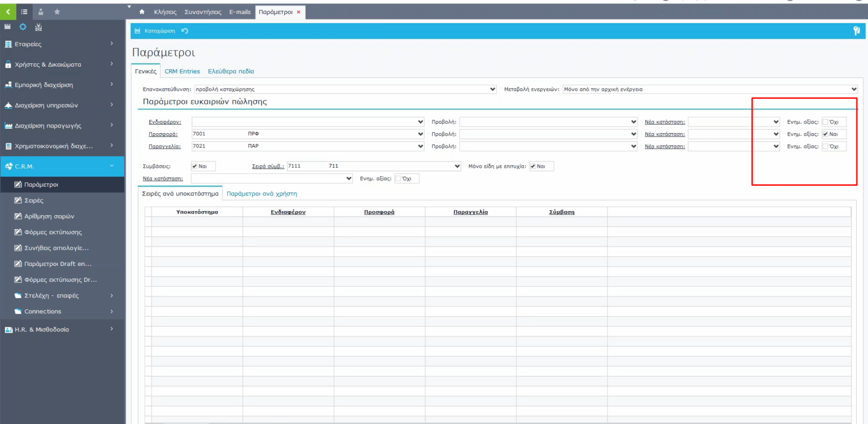
Task: Open the key icon on blue toolbar
Action: pos(856,31)
